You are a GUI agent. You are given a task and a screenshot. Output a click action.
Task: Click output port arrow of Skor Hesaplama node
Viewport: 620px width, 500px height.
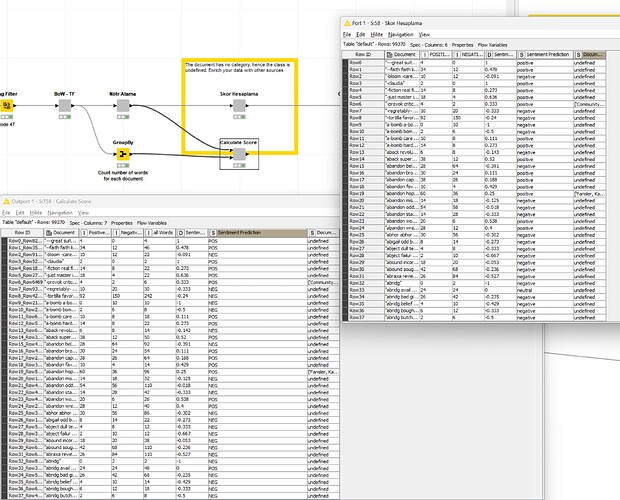coord(248,106)
